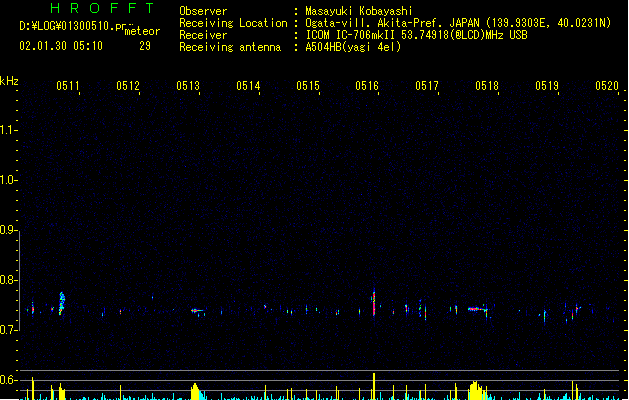This screenshot has height=400, width=629.
Task: Click the 0513 time marker
Action: [188, 86]
